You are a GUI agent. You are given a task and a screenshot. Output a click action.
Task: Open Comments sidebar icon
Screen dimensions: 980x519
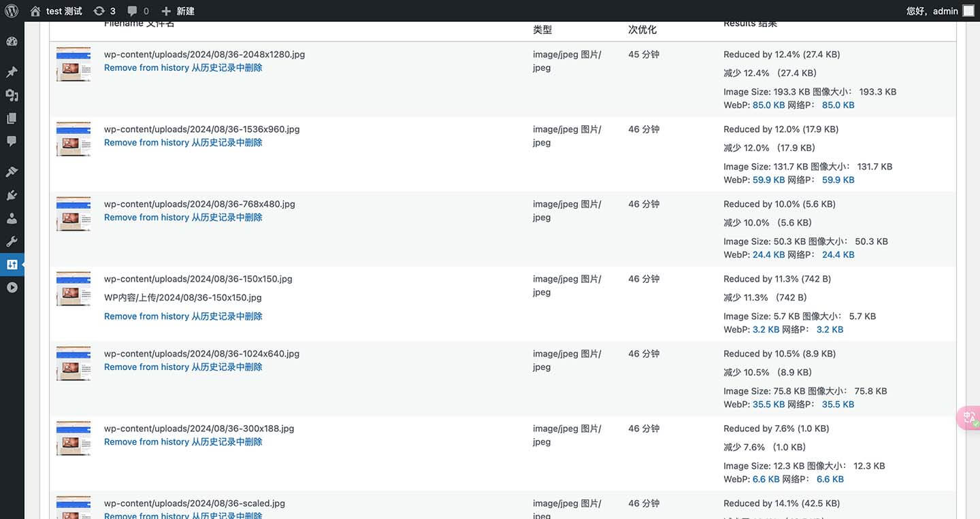[x=12, y=141]
